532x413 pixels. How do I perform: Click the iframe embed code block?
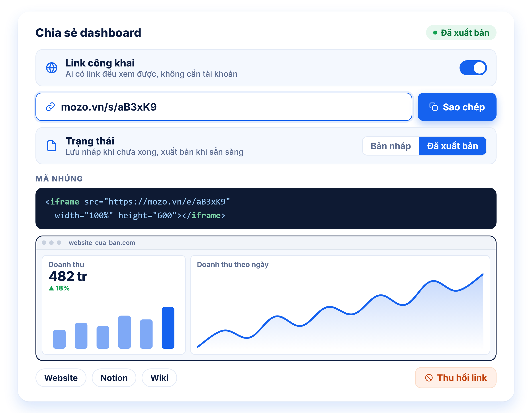tap(266, 208)
